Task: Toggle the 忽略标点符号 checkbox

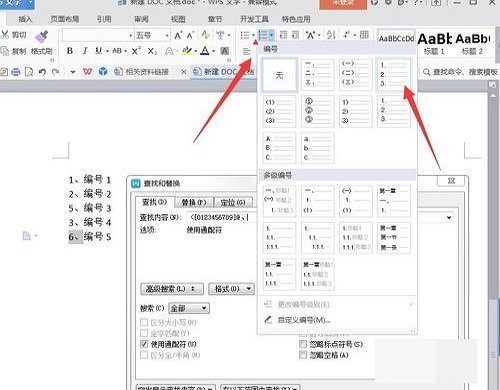Action: (x=303, y=344)
